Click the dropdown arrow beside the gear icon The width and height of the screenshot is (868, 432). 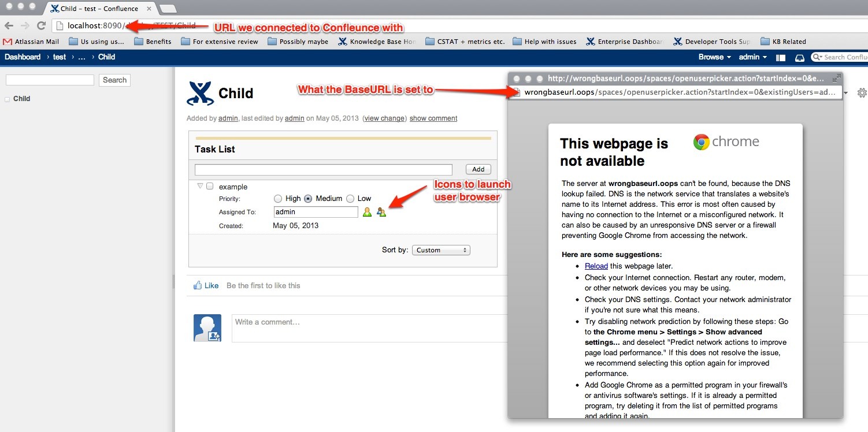click(846, 93)
